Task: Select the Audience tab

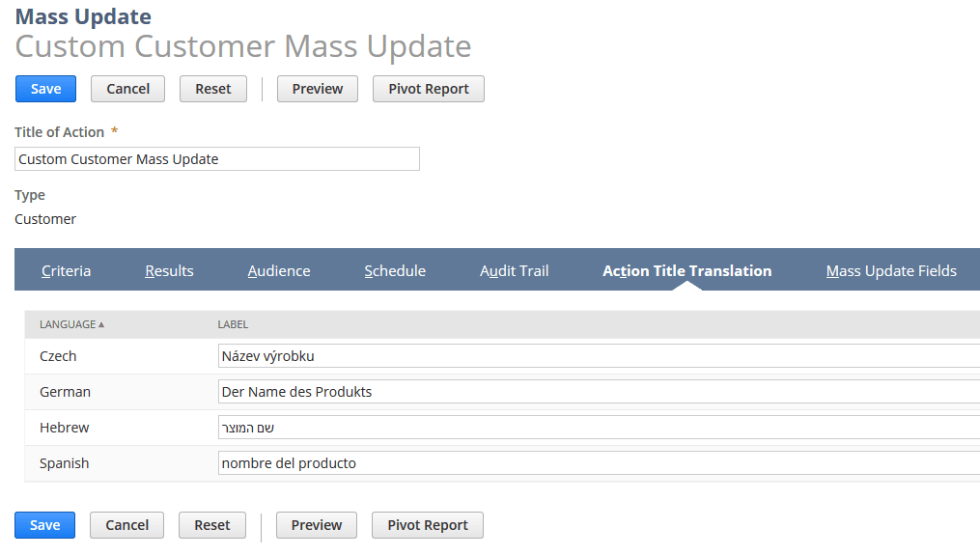Action: coord(278,270)
